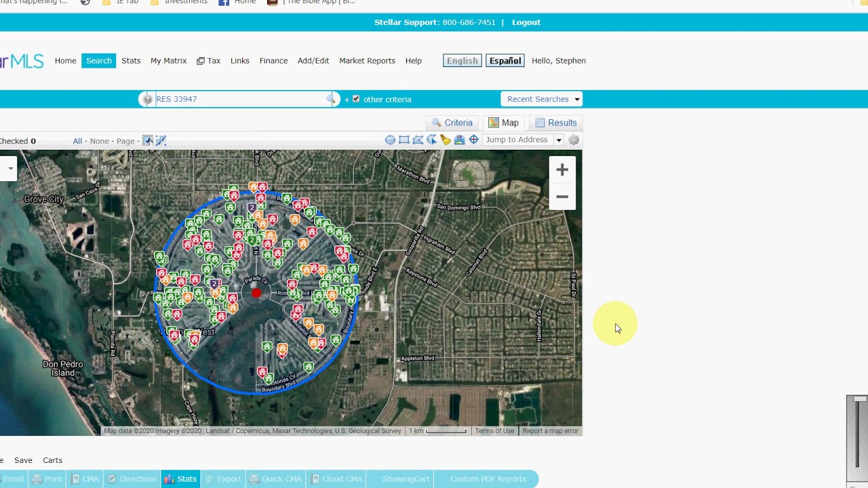This screenshot has width=868, height=488.
Task: Switch language to English
Action: coord(462,60)
